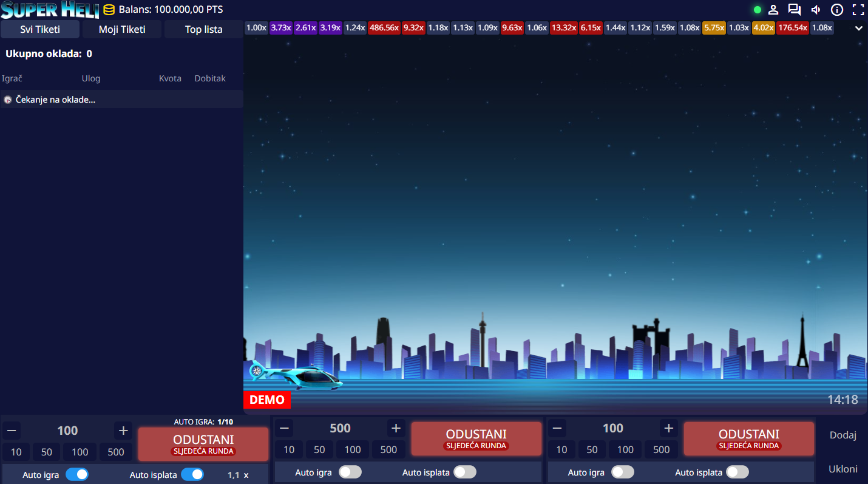
Task: Select quick bet 50 in second panel
Action: 319,449
